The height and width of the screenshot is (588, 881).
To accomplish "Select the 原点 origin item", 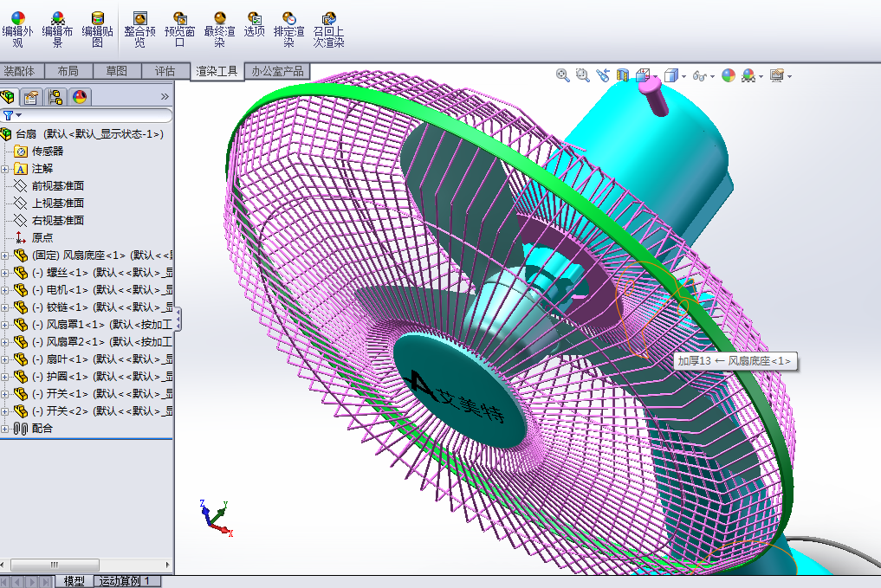I will pos(34,238).
